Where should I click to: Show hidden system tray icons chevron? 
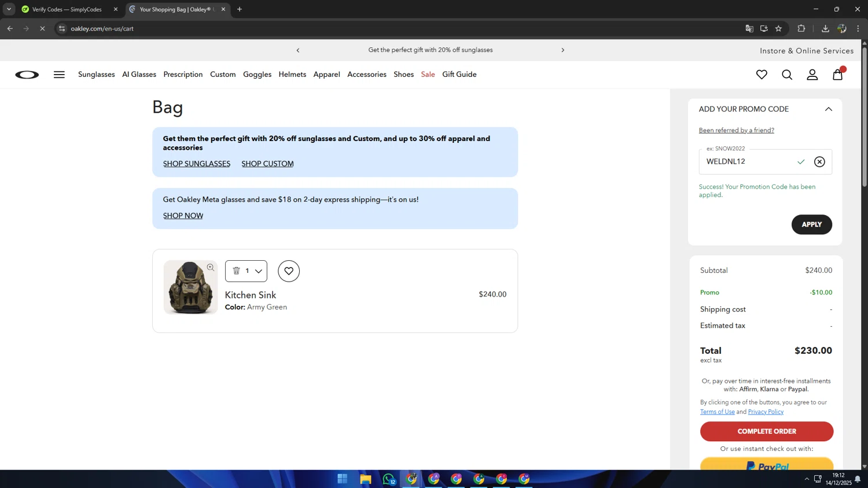click(807, 479)
